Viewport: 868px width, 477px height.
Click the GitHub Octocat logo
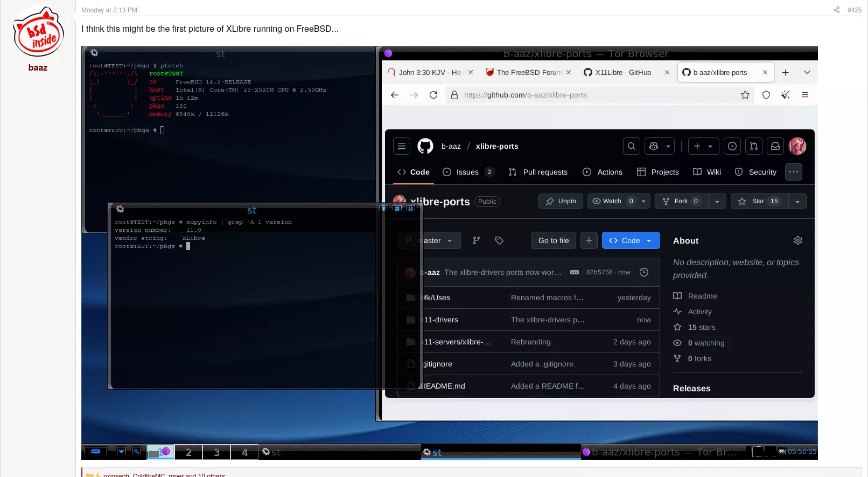425,146
